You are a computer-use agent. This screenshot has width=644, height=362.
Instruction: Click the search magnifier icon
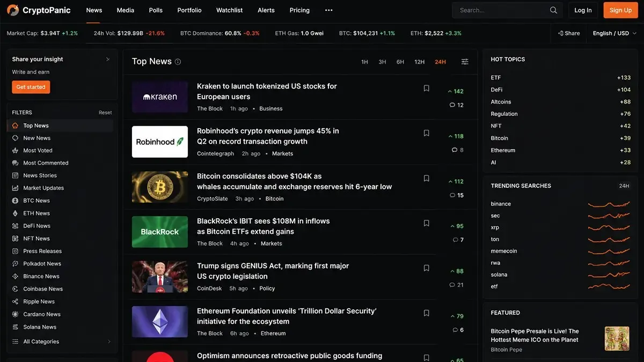pos(554,10)
